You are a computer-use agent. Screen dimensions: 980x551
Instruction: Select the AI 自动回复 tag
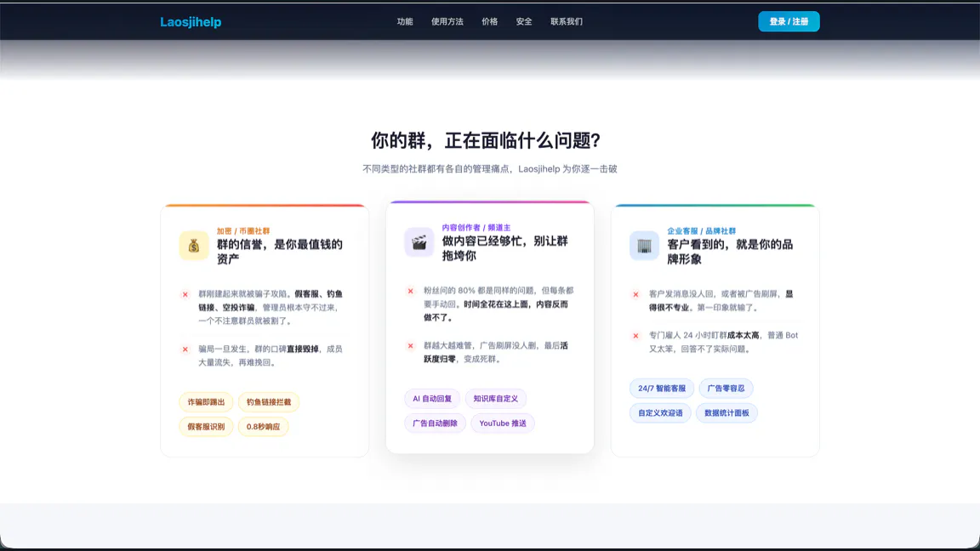point(432,399)
